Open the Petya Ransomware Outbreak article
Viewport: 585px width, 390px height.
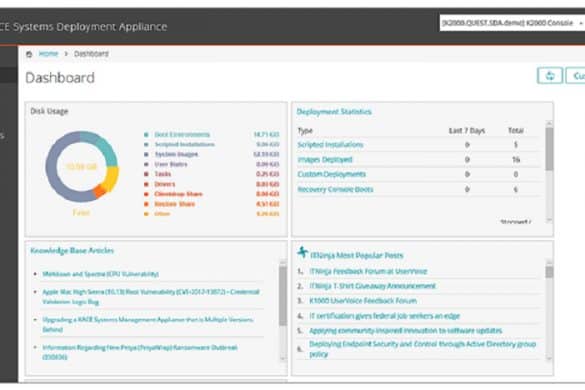[x=140, y=352]
